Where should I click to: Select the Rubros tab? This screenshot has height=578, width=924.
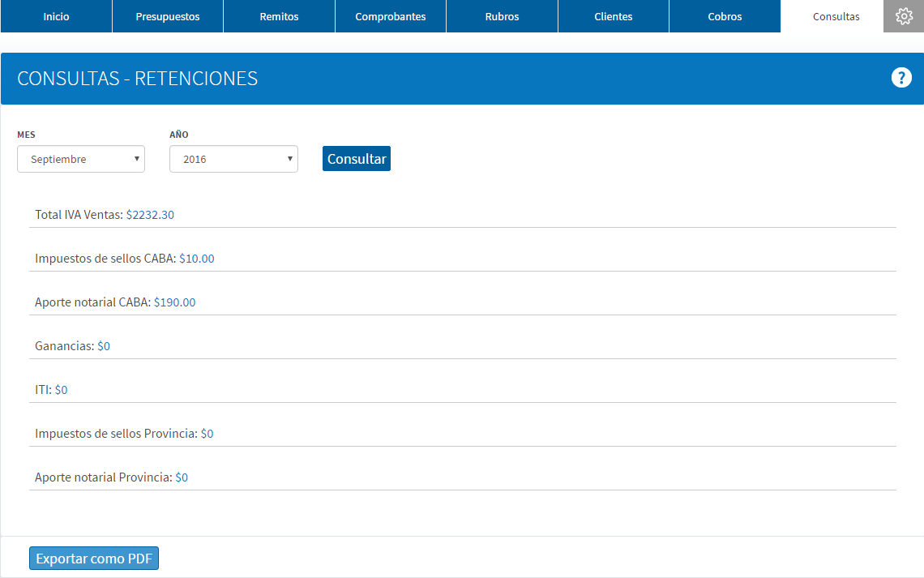502,16
